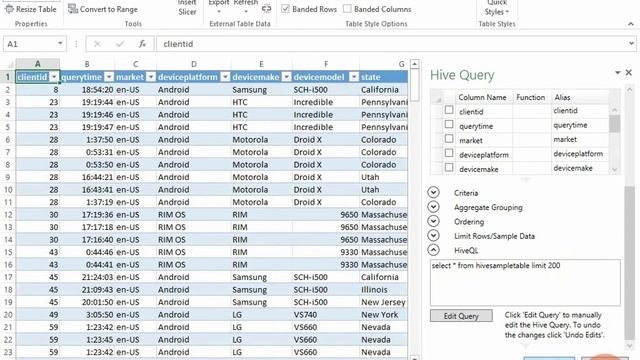Open the querytime column filter dropdown
This screenshot has width=640, height=360.
click(x=109, y=77)
